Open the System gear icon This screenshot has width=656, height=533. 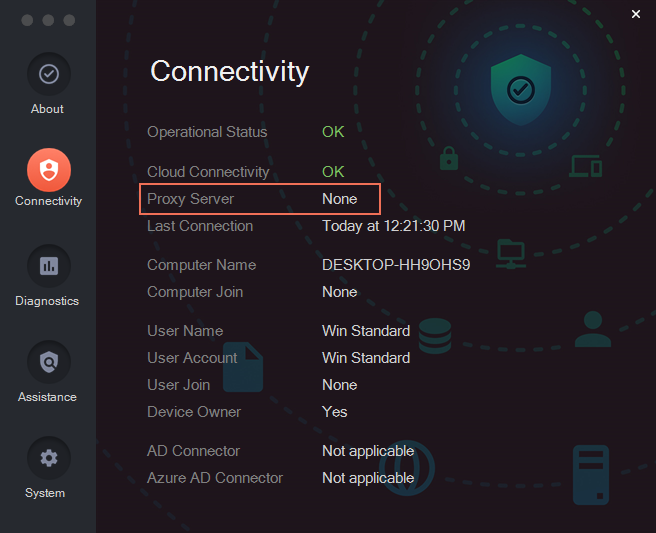49,458
